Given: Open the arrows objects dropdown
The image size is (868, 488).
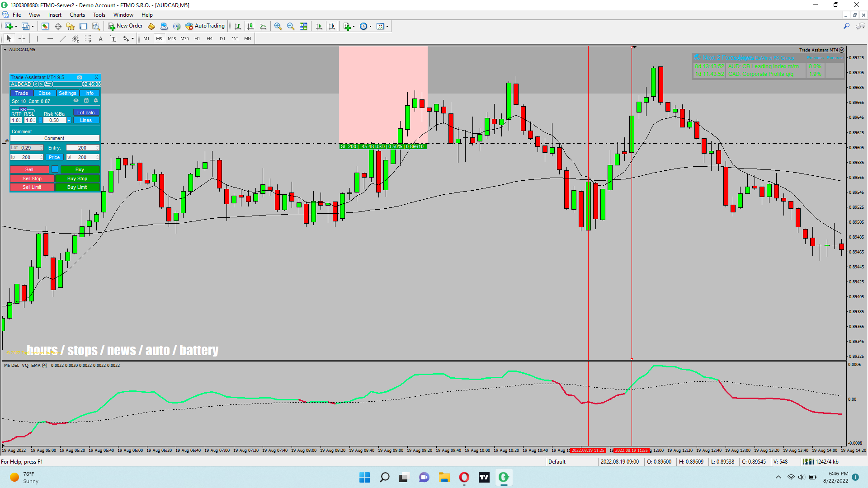Looking at the screenshot, I should click(132, 39).
